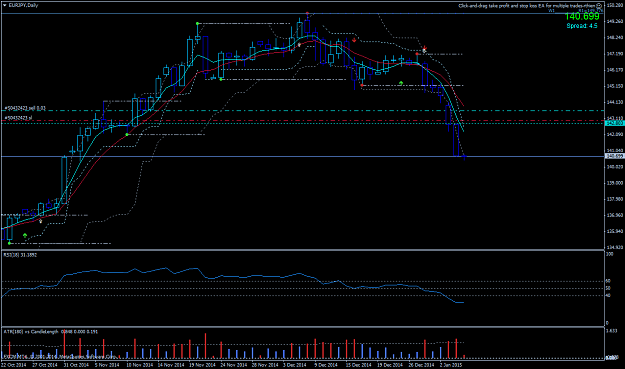Image resolution: width=625 pixels, height=369 pixels.
Task: Select the #59432423 sell 0.03 order label
Action: click(25, 108)
